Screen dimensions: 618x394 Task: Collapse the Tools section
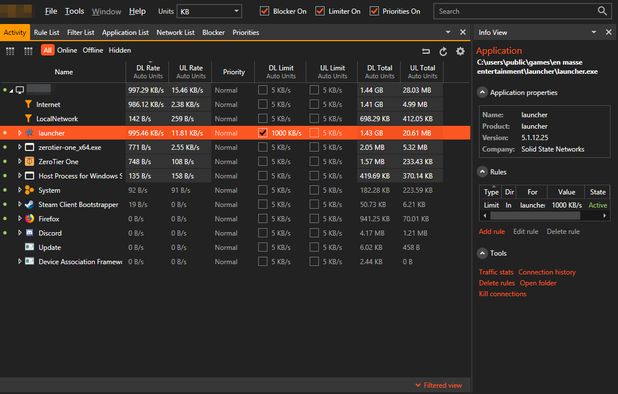(x=482, y=253)
